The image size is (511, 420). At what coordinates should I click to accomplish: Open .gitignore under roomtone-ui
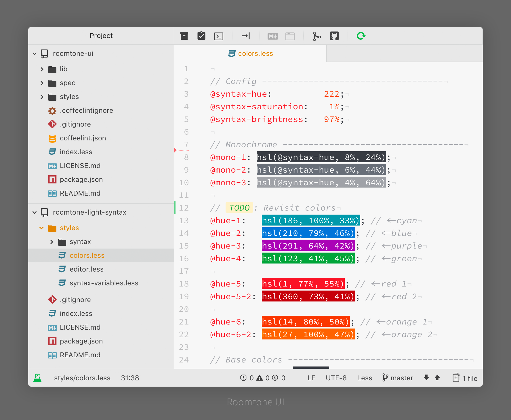coord(101,124)
